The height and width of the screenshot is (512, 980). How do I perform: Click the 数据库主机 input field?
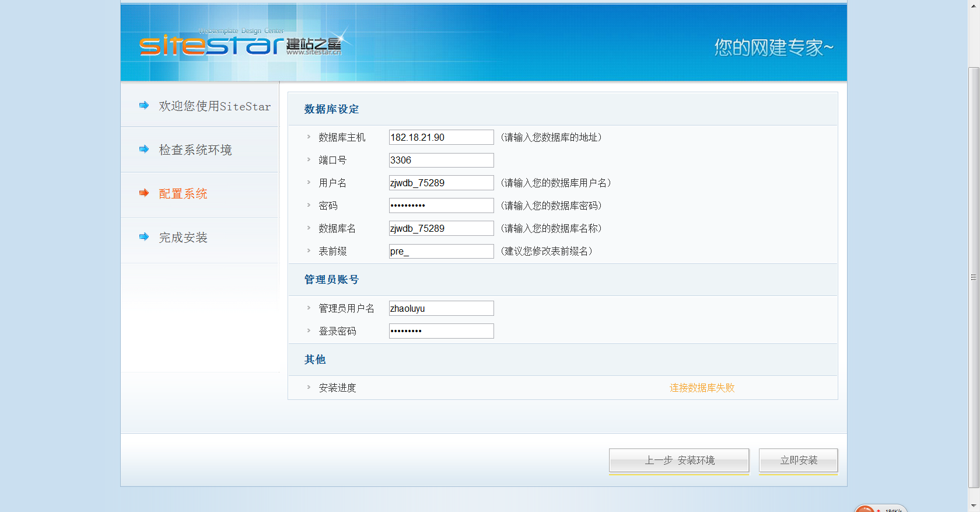[442, 137]
